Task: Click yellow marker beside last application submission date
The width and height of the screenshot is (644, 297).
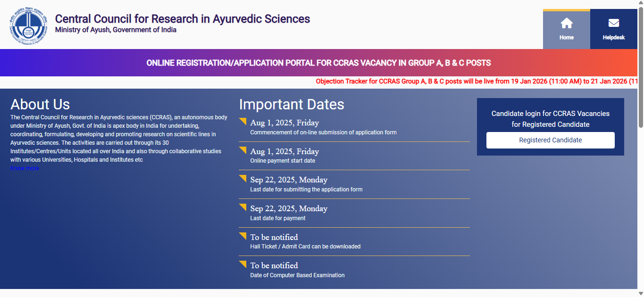Action: pyautogui.click(x=243, y=178)
